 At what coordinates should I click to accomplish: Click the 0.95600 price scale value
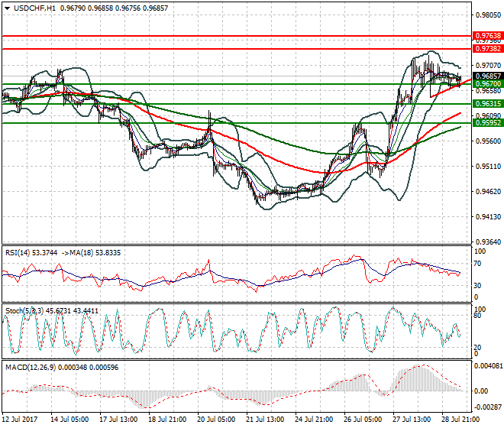488,141
